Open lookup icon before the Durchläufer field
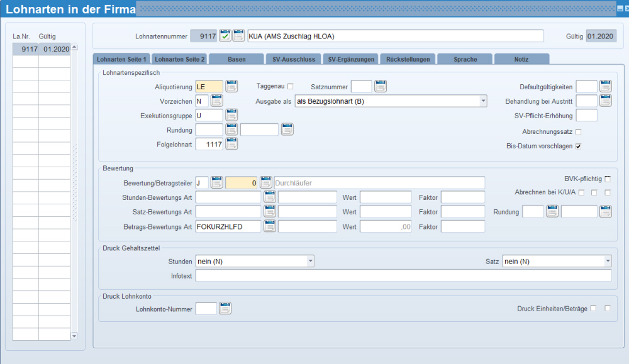Screen dimensions: 629x364 click(265, 182)
